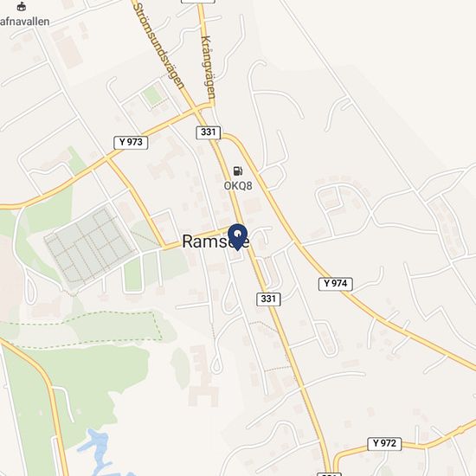Click the Y 974 road shield

pos(336,284)
